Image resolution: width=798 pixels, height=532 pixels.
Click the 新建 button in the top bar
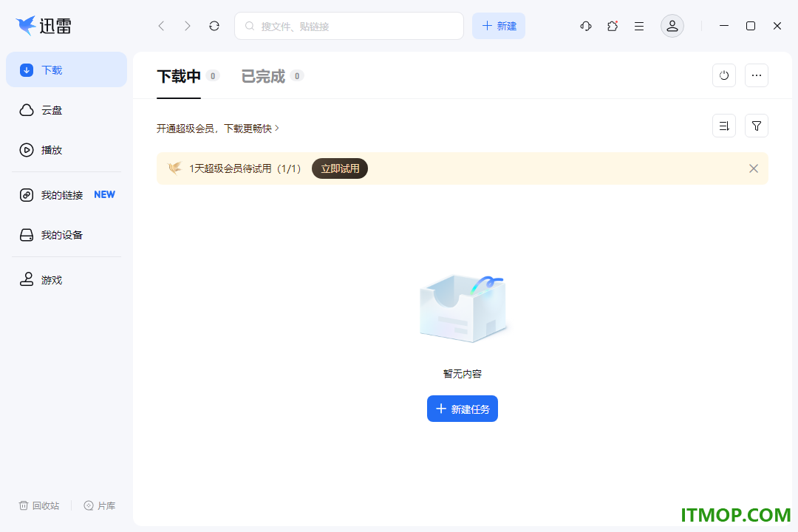coord(499,26)
